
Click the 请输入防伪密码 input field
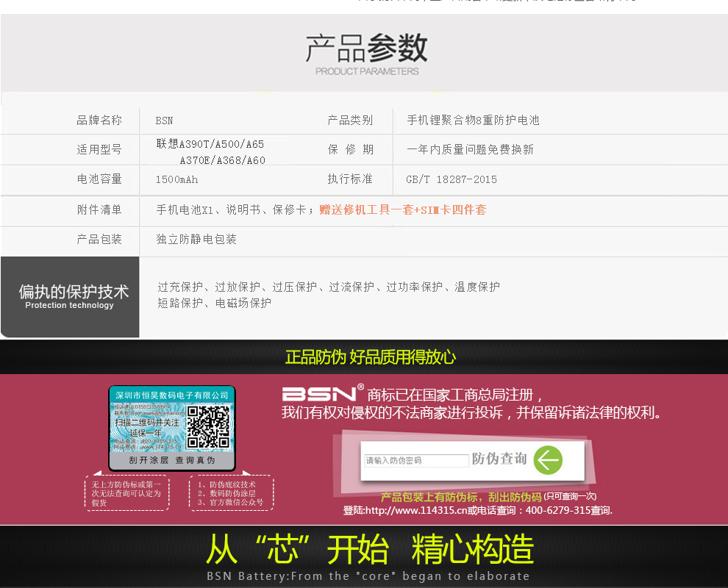click(x=416, y=461)
